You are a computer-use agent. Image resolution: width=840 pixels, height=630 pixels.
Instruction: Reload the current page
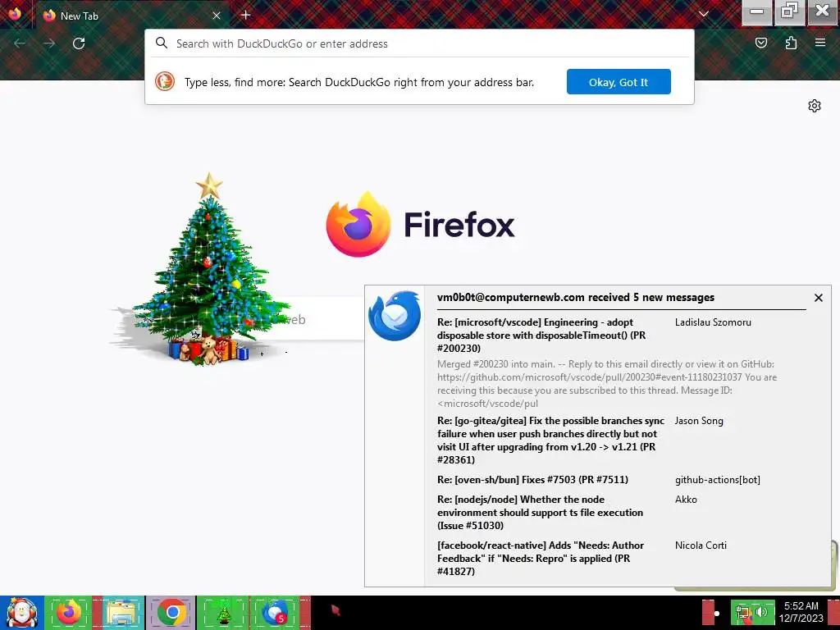[79, 43]
